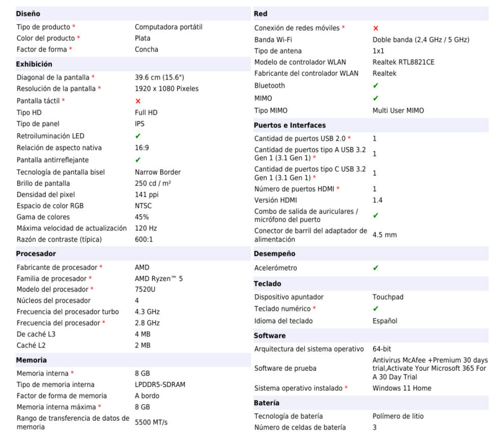Click the Batería section heading
This screenshot has height=432, width=504.
point(267,403)
